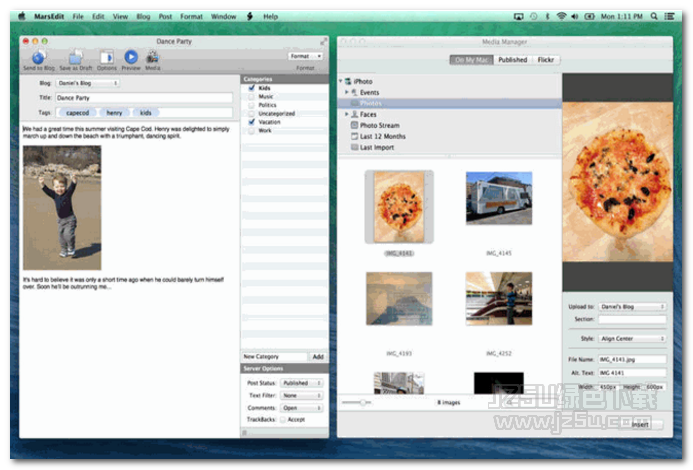Image resolution: width=693 pixels, height=470 pixels.
Task: Collapse the iPhoto tree node
Action: point(341,81)
